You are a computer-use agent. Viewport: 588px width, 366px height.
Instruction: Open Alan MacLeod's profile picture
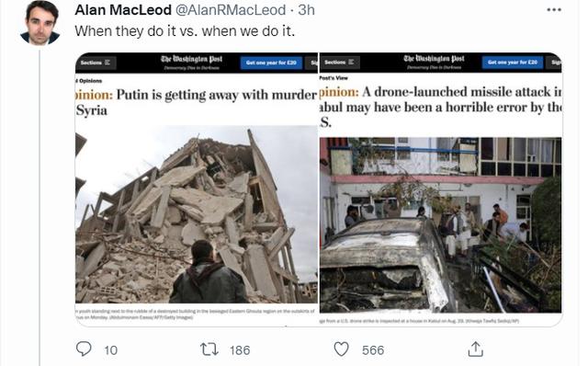pos(40,23)
